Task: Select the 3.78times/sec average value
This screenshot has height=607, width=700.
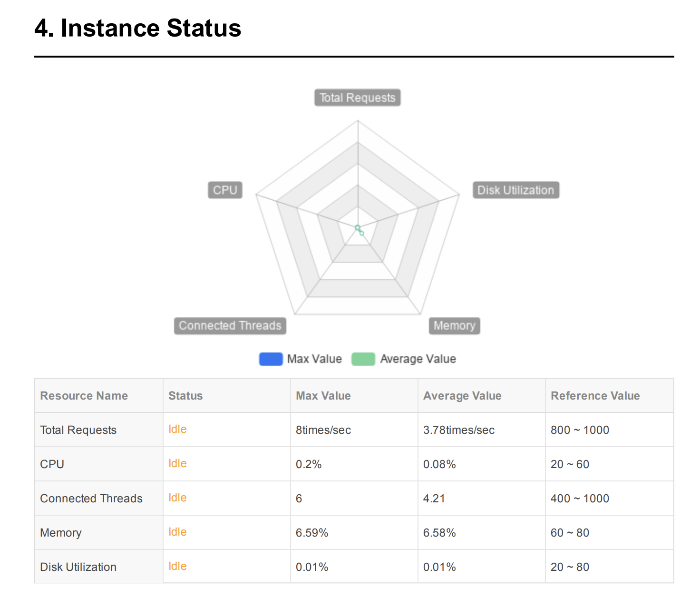Action: pos(459,430)
